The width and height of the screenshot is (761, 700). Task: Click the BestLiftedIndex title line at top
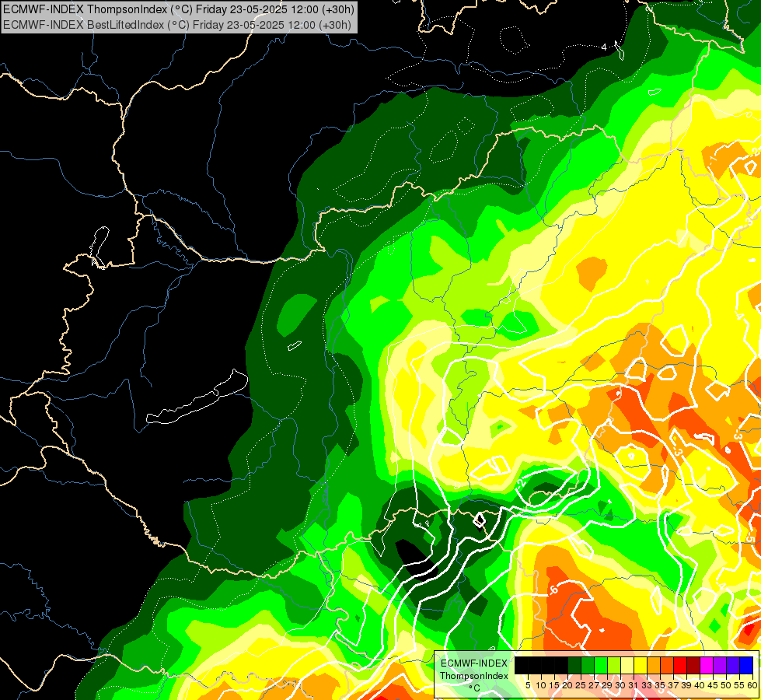[x=176, y=25]
